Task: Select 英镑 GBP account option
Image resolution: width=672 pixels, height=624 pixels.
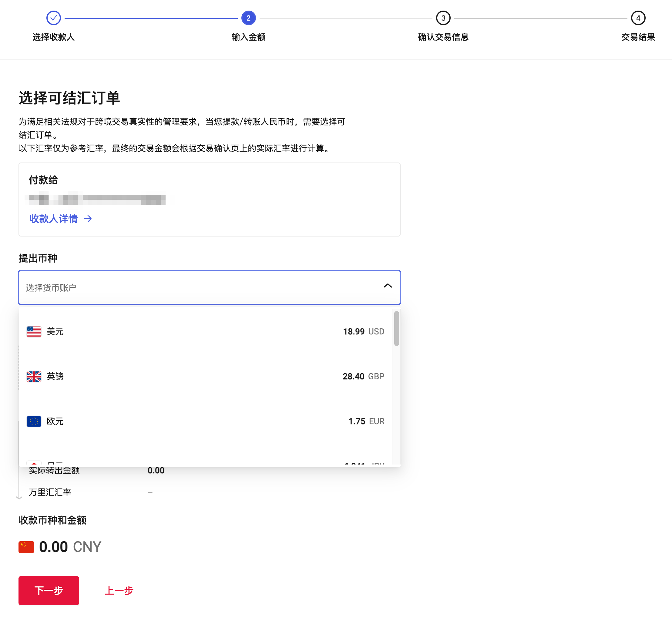Action: 205,377
